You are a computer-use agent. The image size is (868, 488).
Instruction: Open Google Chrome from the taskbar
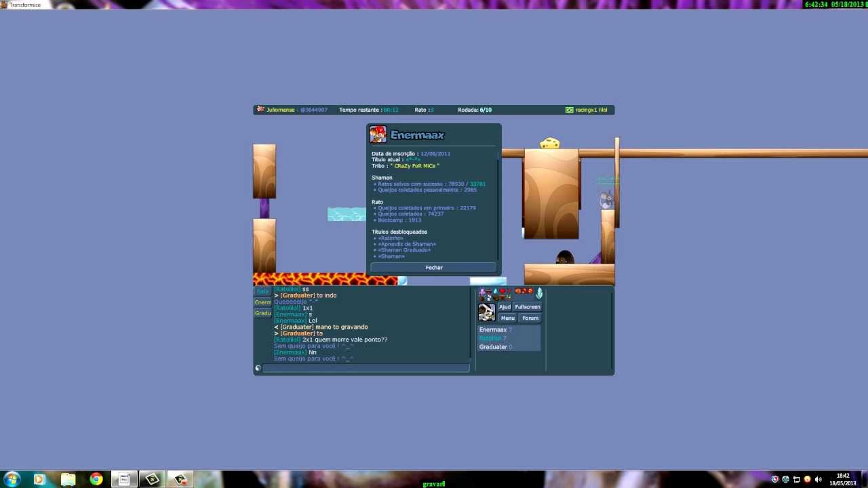(96, 479)
